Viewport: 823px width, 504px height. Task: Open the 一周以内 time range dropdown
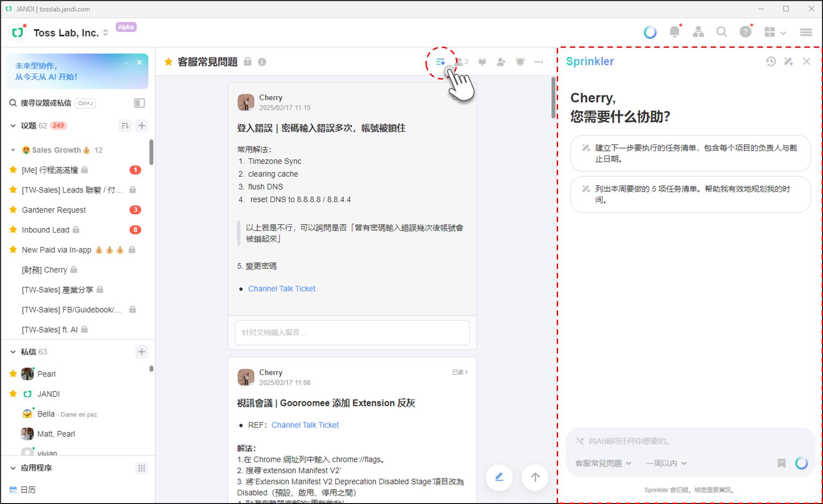click(x=666, y=463)
